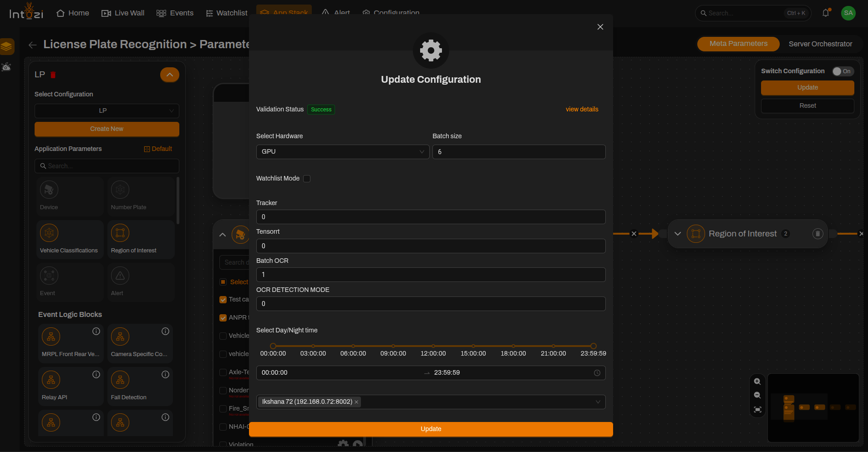Click the view details link

pos(582,109)
